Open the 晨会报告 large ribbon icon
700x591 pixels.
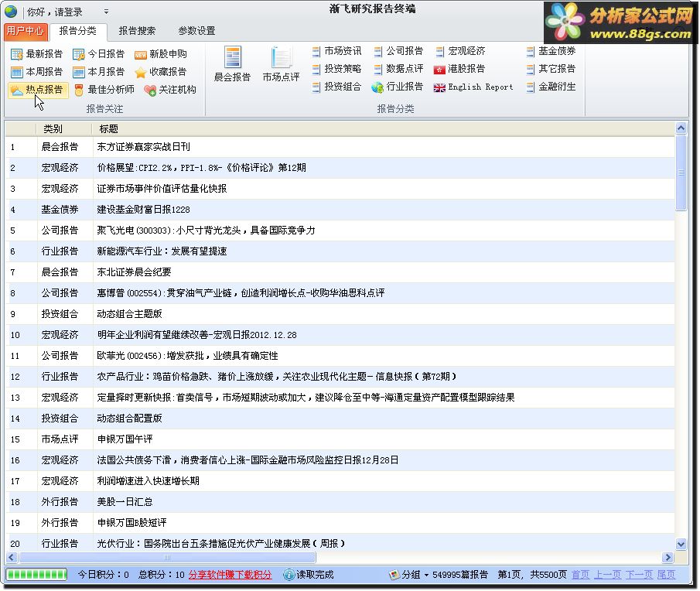point(232,64)
